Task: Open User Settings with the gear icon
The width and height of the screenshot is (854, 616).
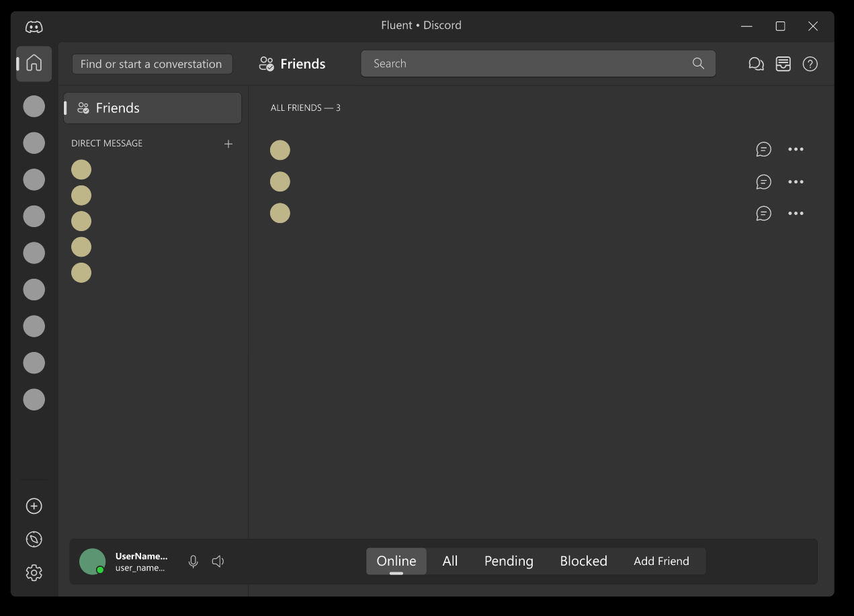Action: point(34,572)
